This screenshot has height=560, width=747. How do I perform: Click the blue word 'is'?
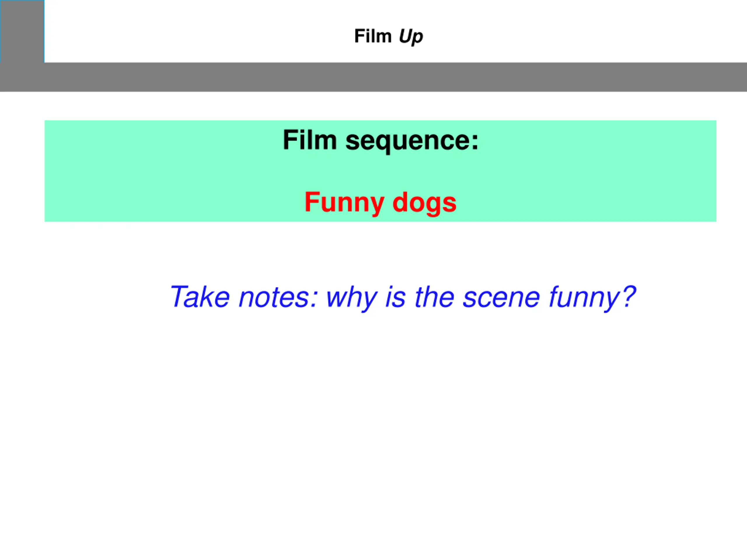395,297
